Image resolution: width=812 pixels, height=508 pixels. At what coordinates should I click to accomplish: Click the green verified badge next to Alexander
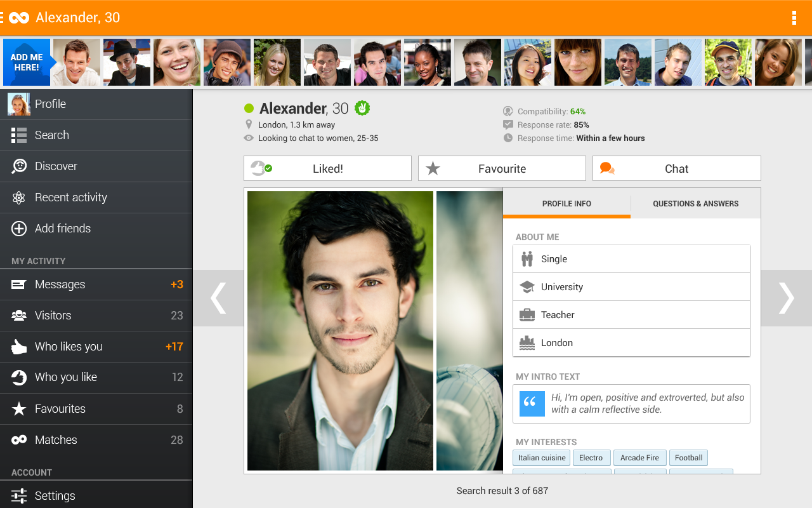(362, 108)
